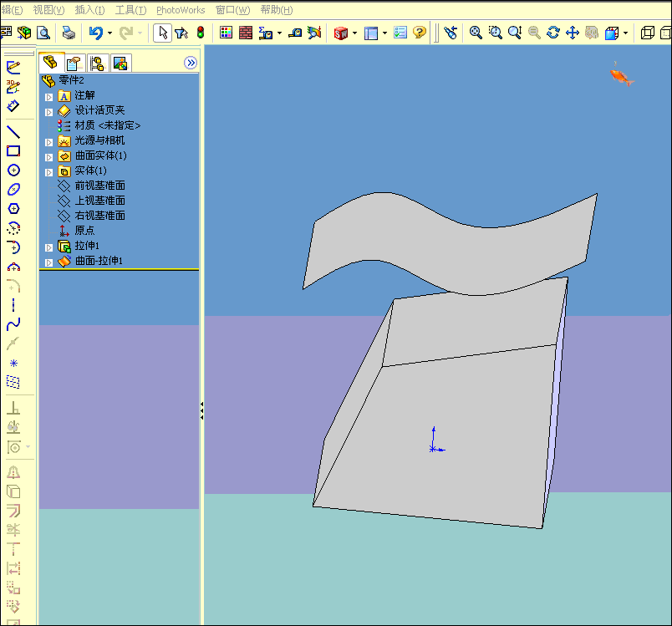
Task: Click the Help question mark icon
Action: (420, 33)
